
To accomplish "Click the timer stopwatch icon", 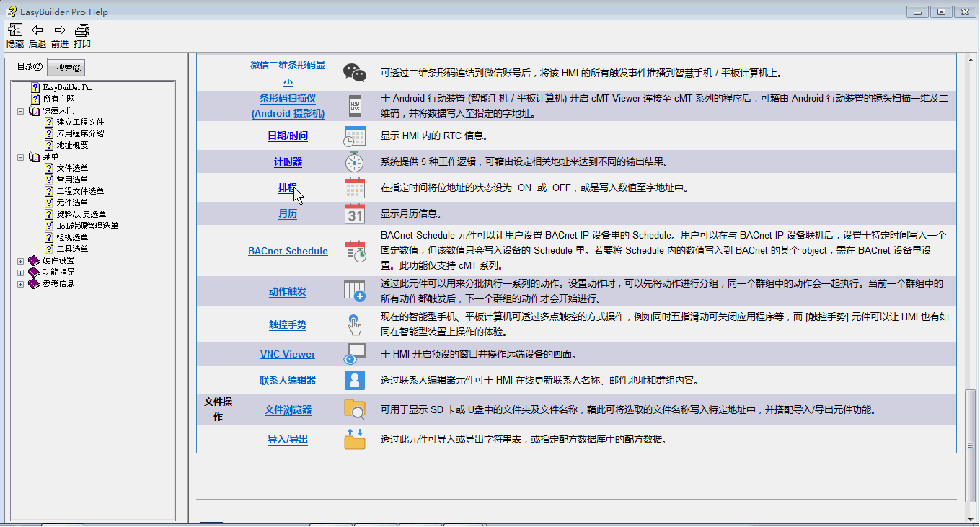I will tap(355, 161).
